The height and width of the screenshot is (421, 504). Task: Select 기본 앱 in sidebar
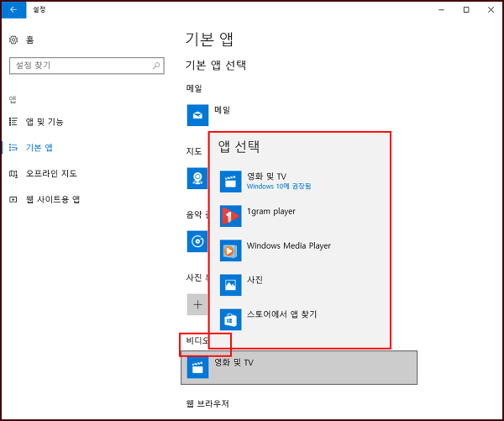[x=39, y=148]
